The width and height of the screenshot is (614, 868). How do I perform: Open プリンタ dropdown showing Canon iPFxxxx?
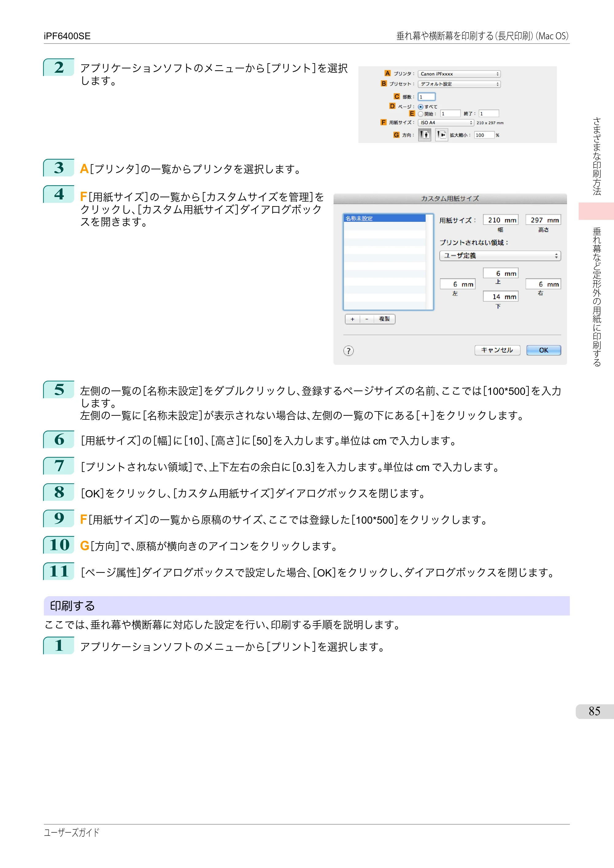point(459,74)
